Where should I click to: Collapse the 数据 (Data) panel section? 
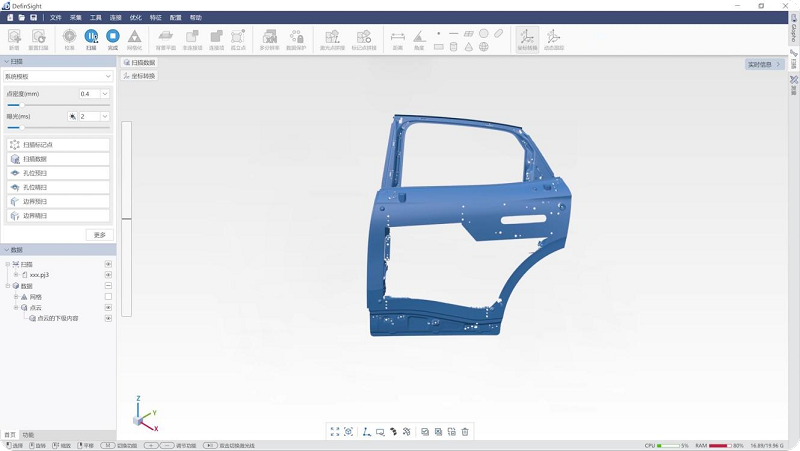click(5, 250)
